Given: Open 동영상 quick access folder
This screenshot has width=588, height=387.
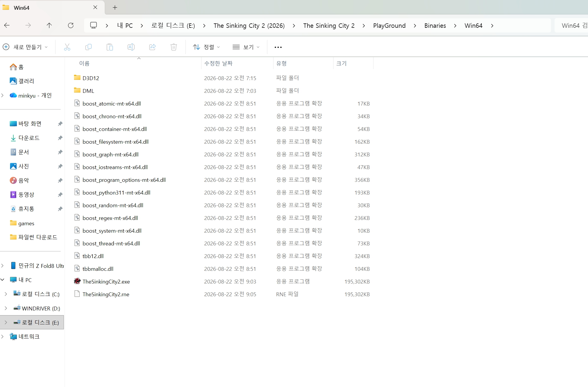Looking at the screenshot, I should pyautogui.click(x=22, y=195).
